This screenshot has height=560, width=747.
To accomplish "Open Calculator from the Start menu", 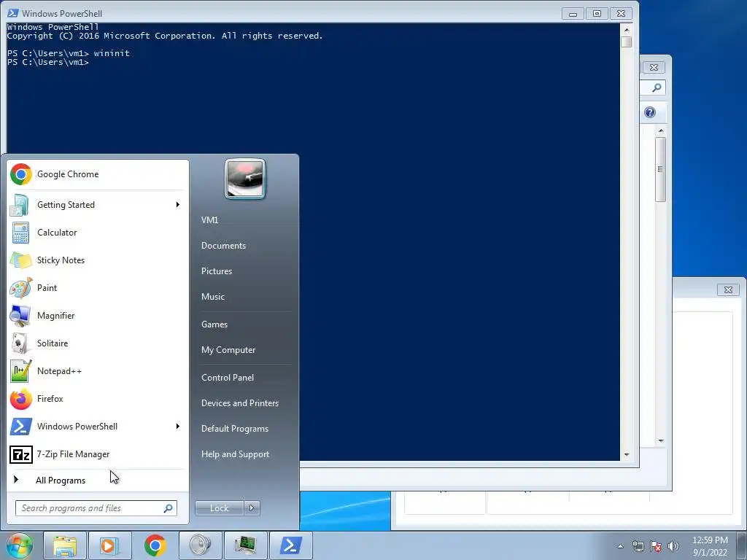I will 98,233.
